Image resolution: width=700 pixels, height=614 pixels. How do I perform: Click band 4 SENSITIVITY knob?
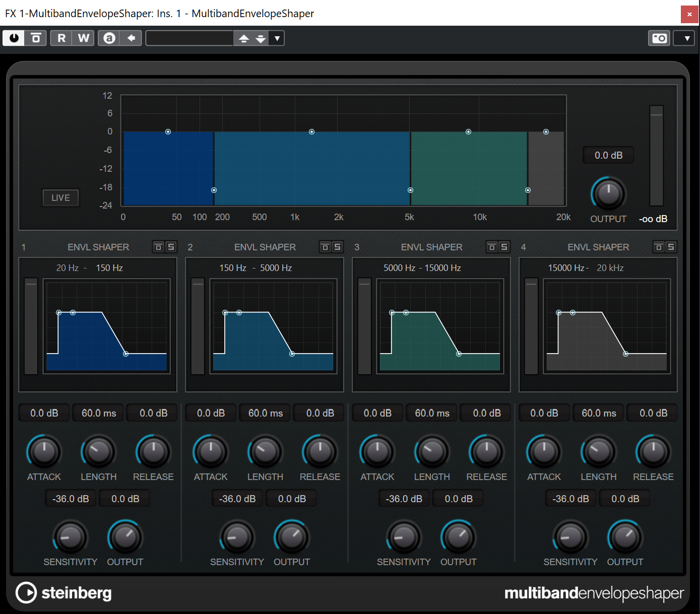[570, 537]
